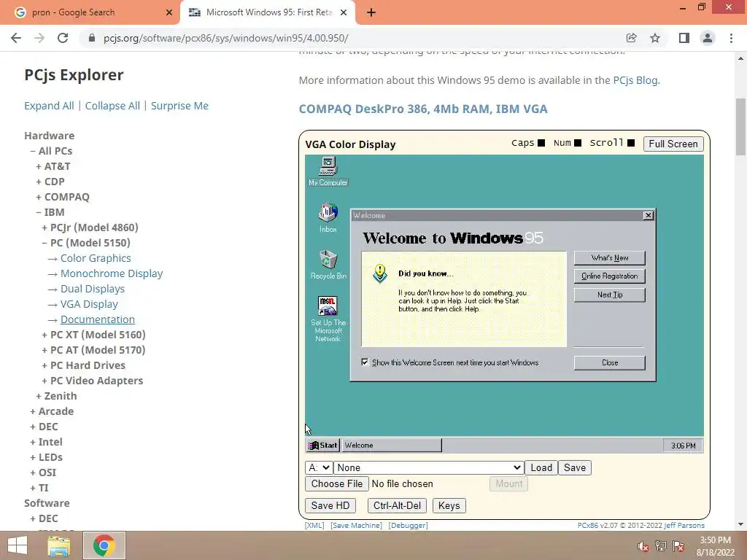Click the Load button
The image size is (747, 560).
(x=541, y=467)
